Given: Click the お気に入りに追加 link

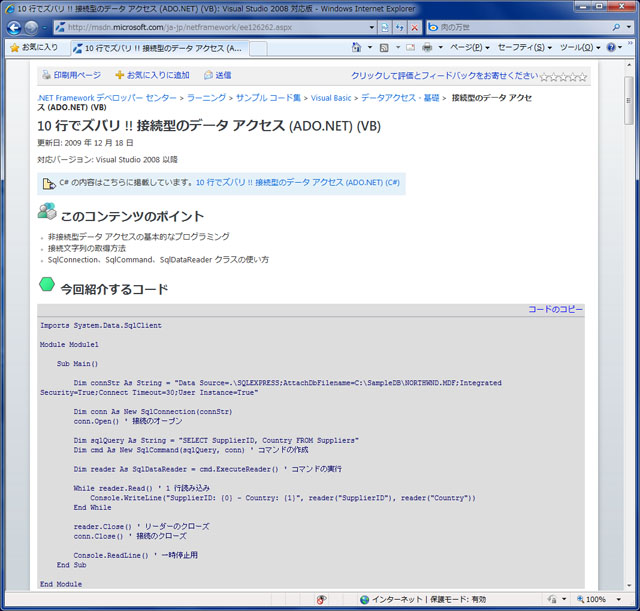Looking at the screenshot, I should 158,75.
